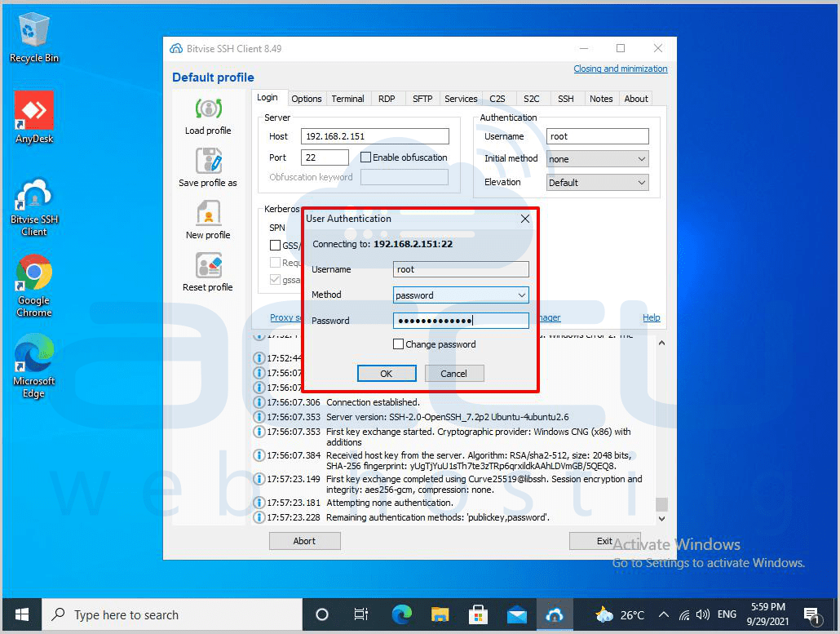Show hidden system tray icons
The height and width of the screenshot is (634, 840).
coord(664,614)
